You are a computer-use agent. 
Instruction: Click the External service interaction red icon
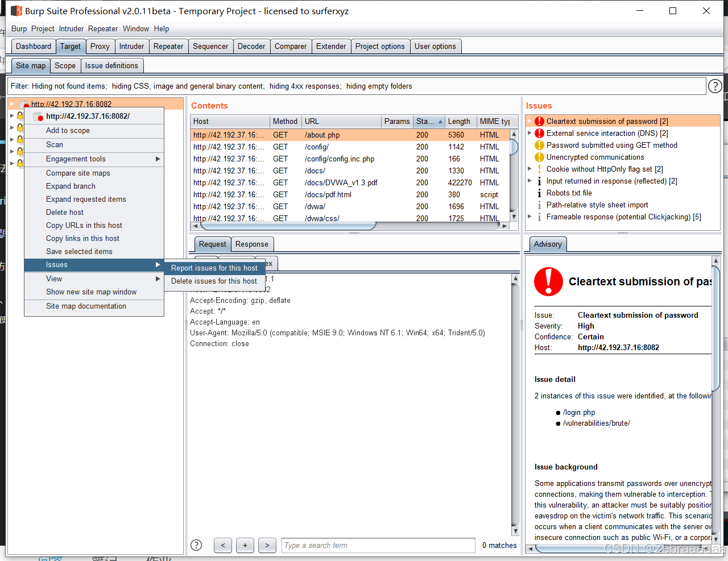pyautogui.click(x=539, y=133)
